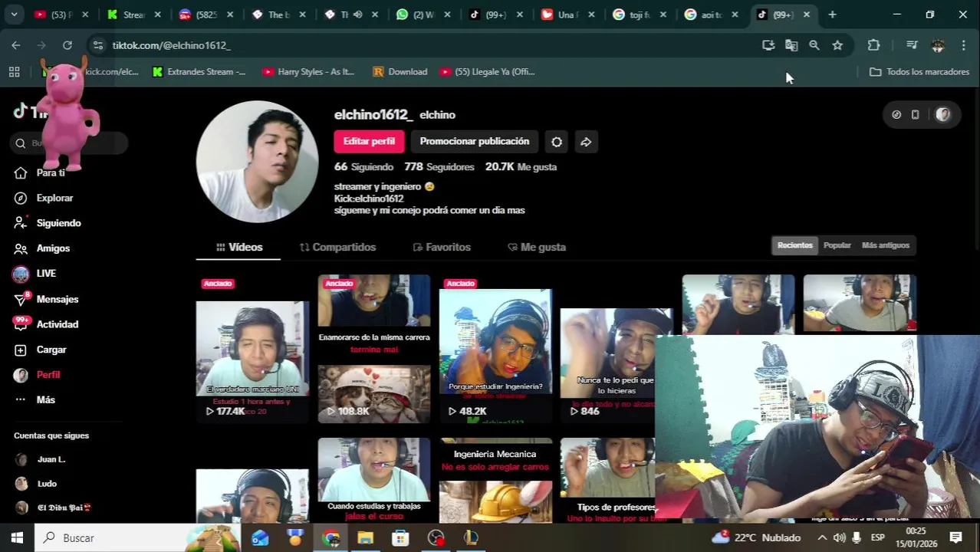Open File Explorer from taskbar

pyautogui.click(x=365, y=537)
